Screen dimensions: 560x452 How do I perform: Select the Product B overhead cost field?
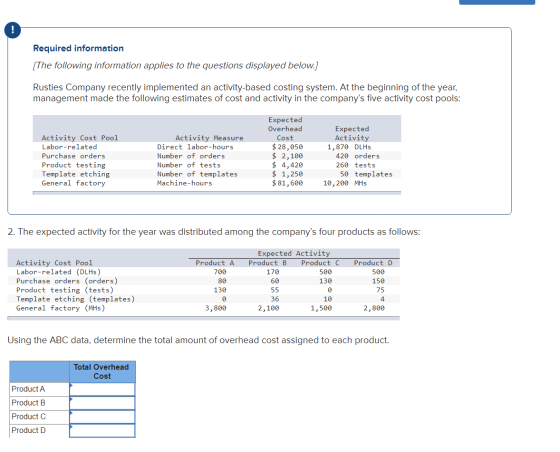pos(102,403)
